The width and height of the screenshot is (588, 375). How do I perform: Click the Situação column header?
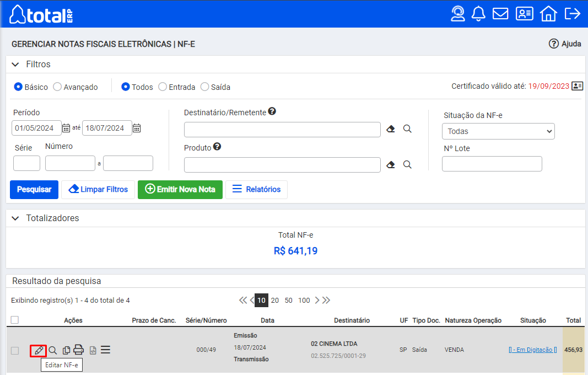coord(533,320)
